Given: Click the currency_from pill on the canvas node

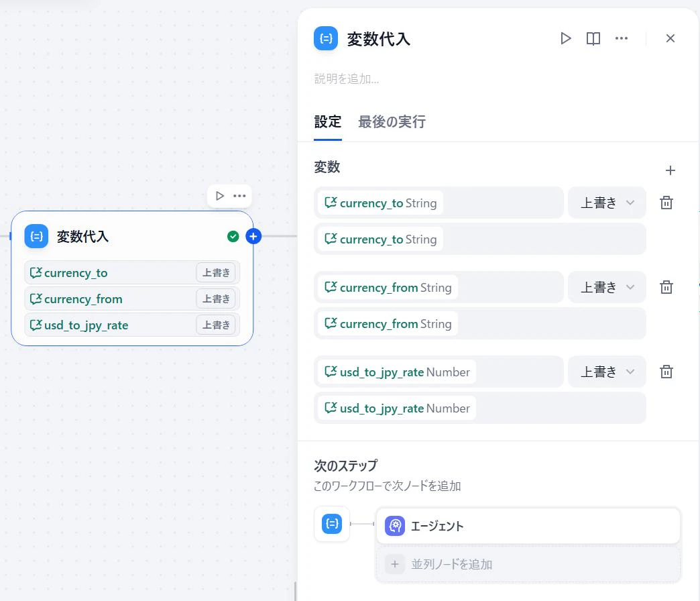Looking at the screenshot, I should click(x=84, y=298).
